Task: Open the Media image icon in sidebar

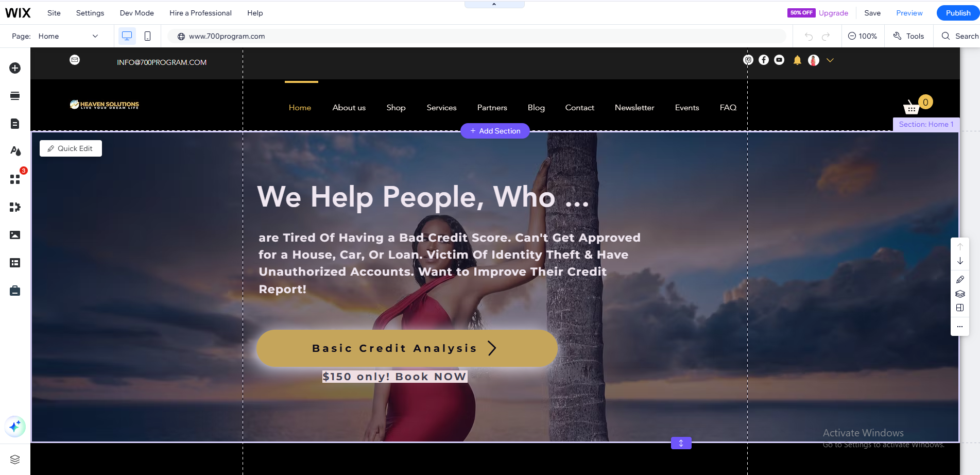Action: click(x=15, y=235)
